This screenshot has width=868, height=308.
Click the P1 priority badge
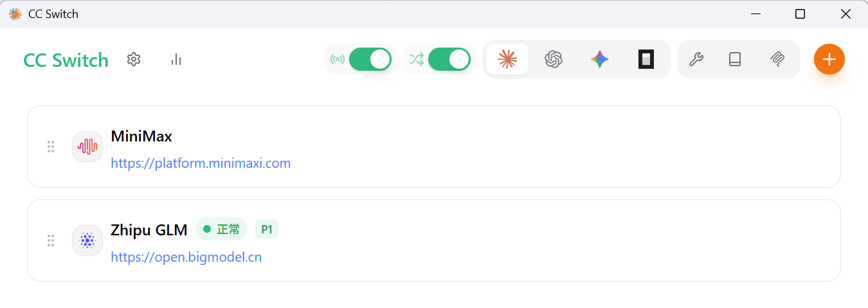click(x=267, y=229)
